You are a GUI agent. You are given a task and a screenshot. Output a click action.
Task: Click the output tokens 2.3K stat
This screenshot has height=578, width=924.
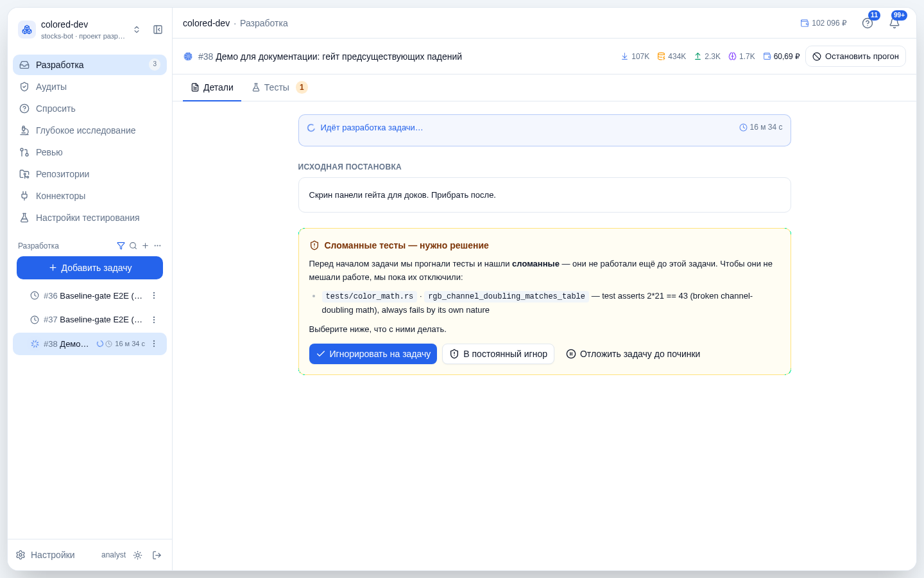click(707, 57)
